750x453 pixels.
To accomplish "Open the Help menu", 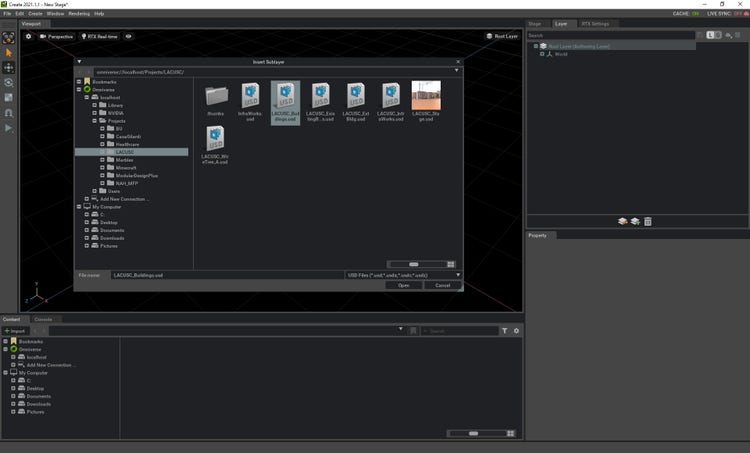I will click(99, 13).
